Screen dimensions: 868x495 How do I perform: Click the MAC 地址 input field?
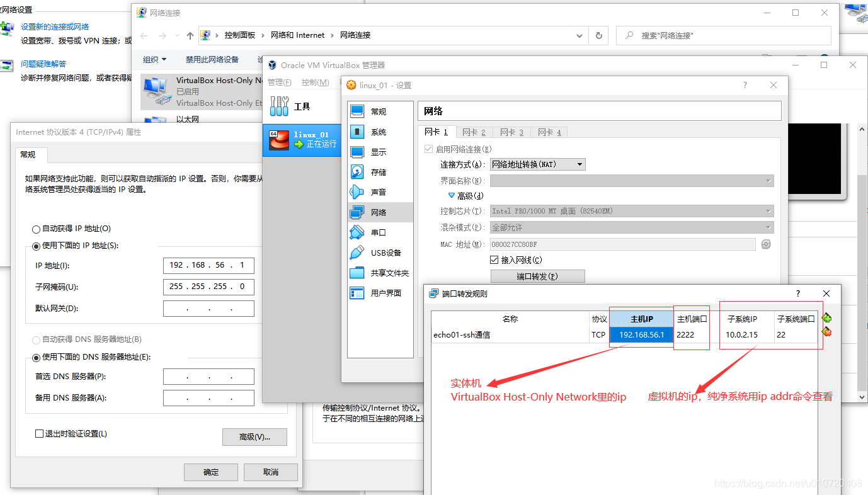623,244
